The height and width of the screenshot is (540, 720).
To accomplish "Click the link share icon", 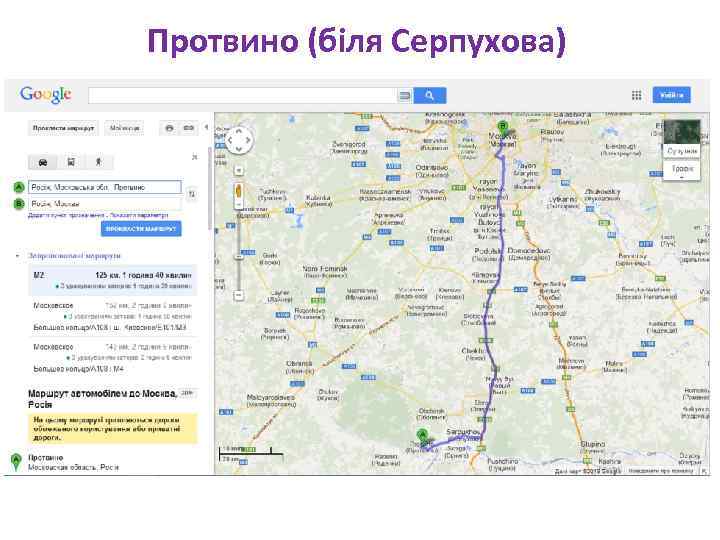I will tap(189, 128).
